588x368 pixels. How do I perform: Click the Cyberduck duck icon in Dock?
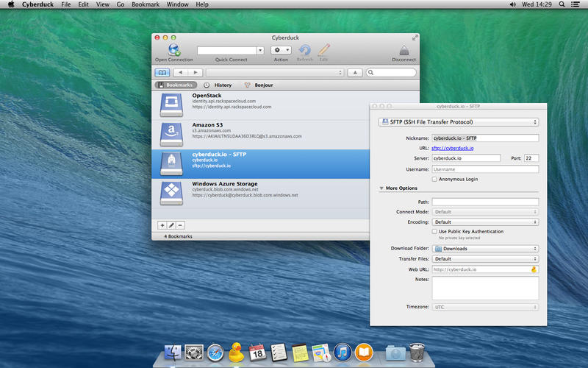[x=237, y=352]
